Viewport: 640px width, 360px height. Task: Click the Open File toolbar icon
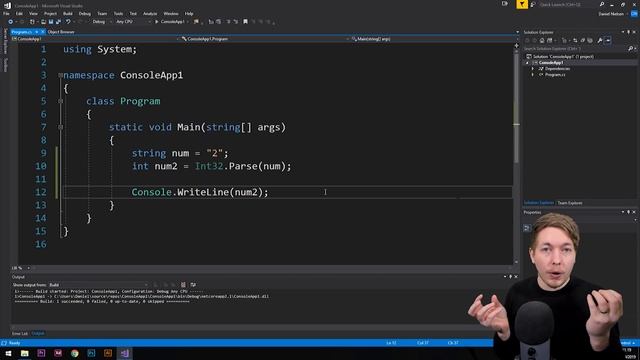click(x=43, y=22)
